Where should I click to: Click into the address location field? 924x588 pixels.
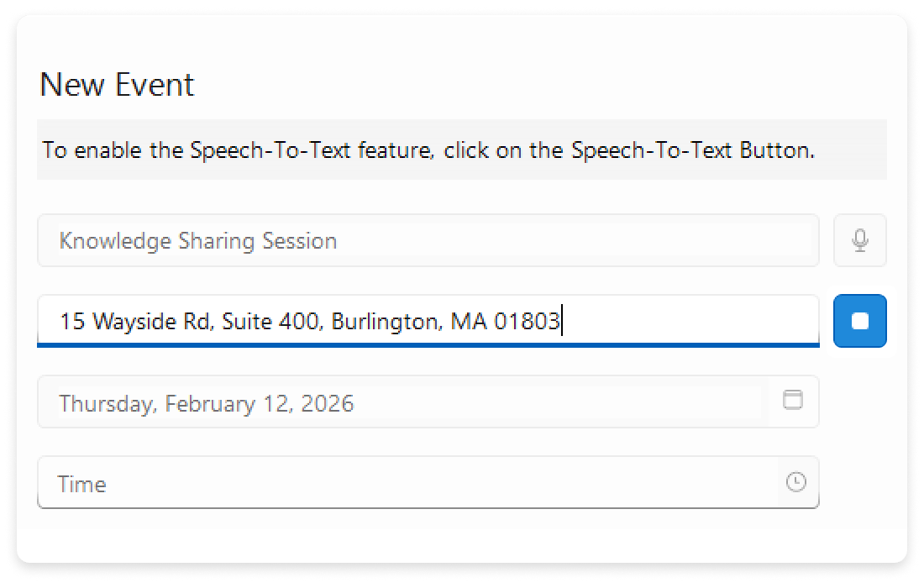pyautogui.click(x=689, y=321)
